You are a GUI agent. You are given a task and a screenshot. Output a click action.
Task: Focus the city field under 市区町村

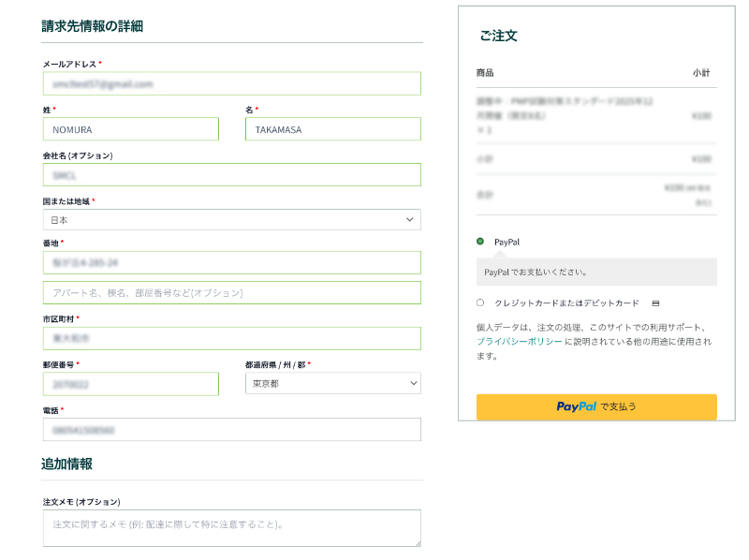231,338
